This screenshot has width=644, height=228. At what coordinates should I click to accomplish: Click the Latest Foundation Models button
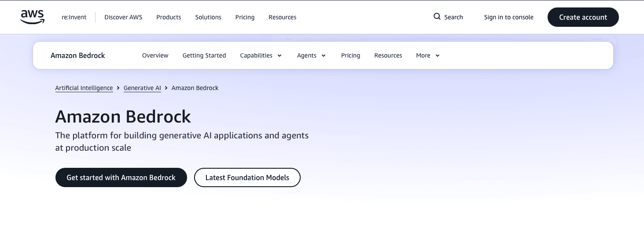click(x=247, y=177)
